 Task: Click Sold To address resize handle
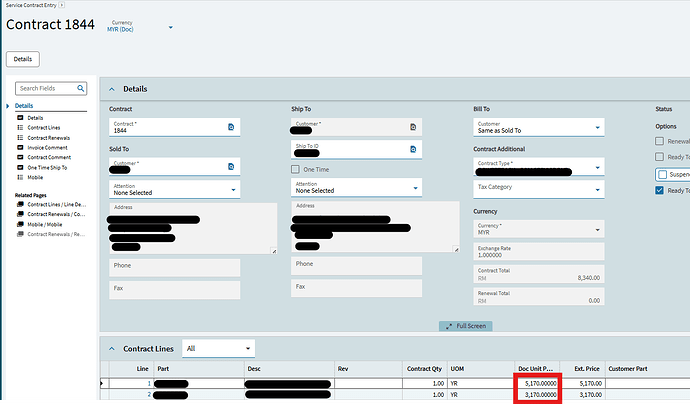pos(274,251)
